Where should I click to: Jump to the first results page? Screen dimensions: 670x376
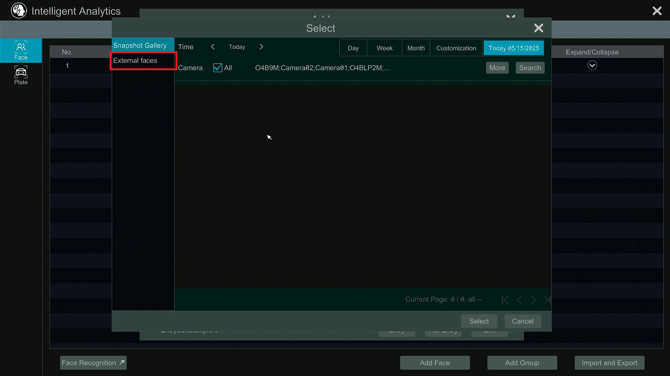point(505,300)
